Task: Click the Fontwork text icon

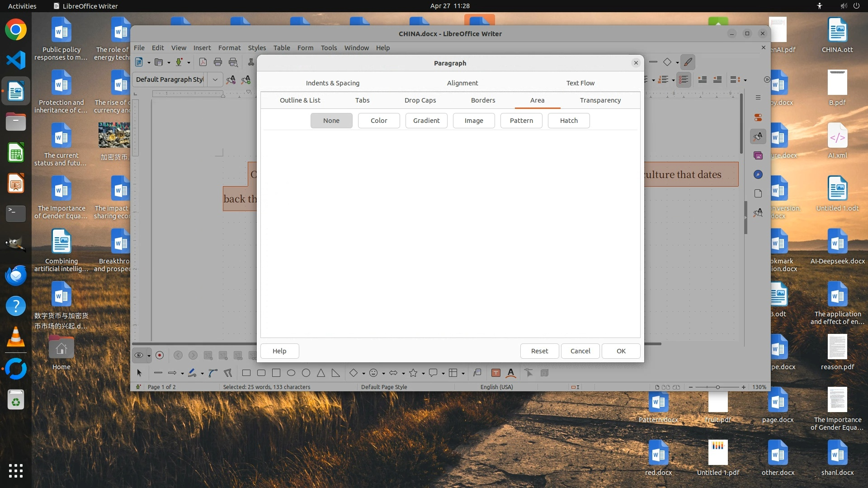Action: tap(511, 373)
